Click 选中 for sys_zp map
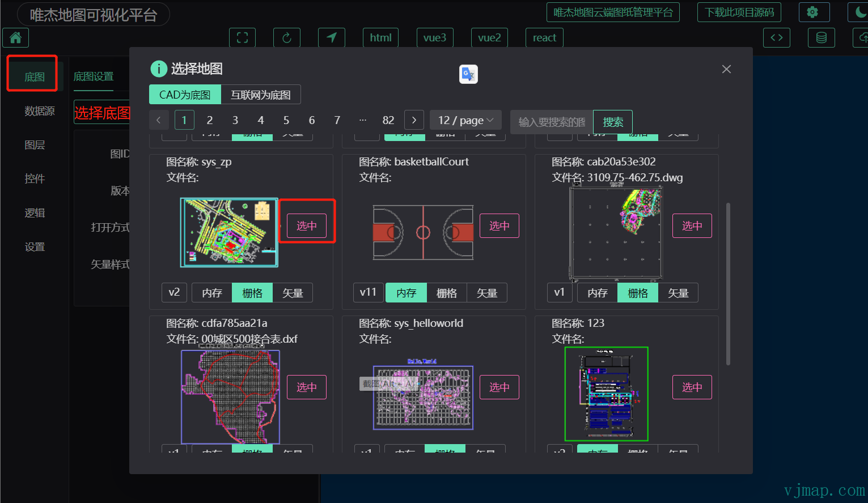This screenshot has width=868, height=503. [x=307, y=225]
